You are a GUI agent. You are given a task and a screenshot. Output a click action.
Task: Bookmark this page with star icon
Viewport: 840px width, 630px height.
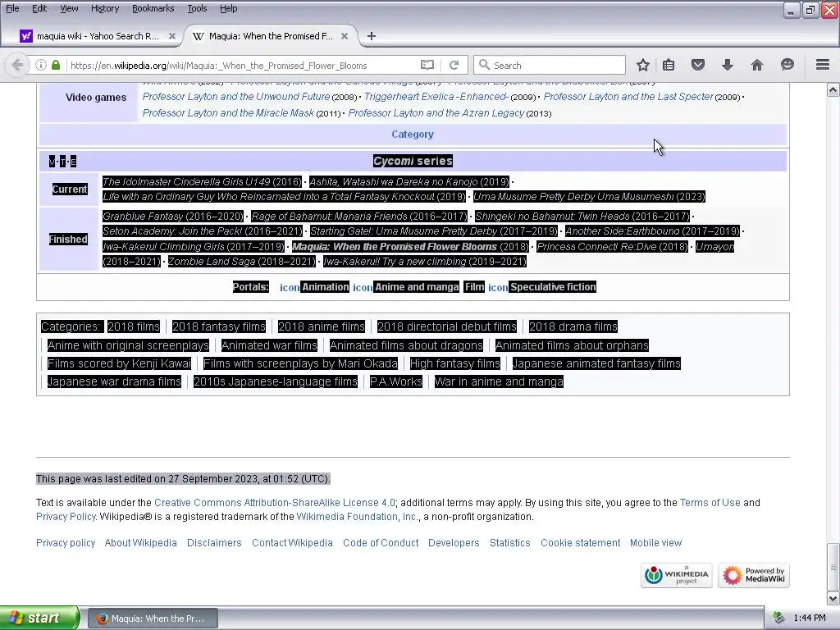(x=643, y=66)
